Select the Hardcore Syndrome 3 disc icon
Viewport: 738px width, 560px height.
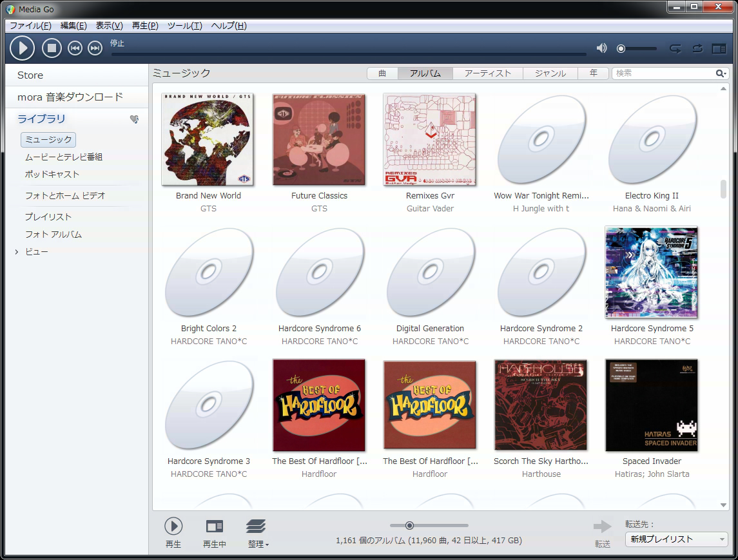pos(208,405)
